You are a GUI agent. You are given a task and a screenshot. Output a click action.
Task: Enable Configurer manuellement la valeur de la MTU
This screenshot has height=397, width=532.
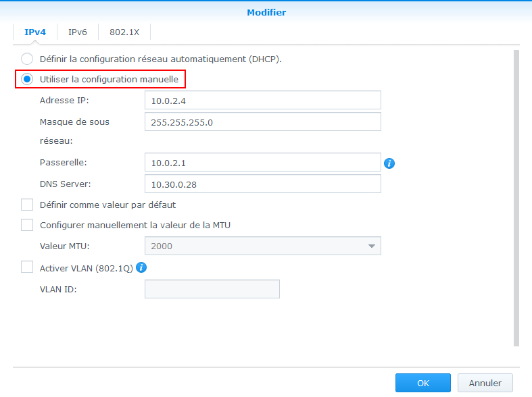pos(27,225)
